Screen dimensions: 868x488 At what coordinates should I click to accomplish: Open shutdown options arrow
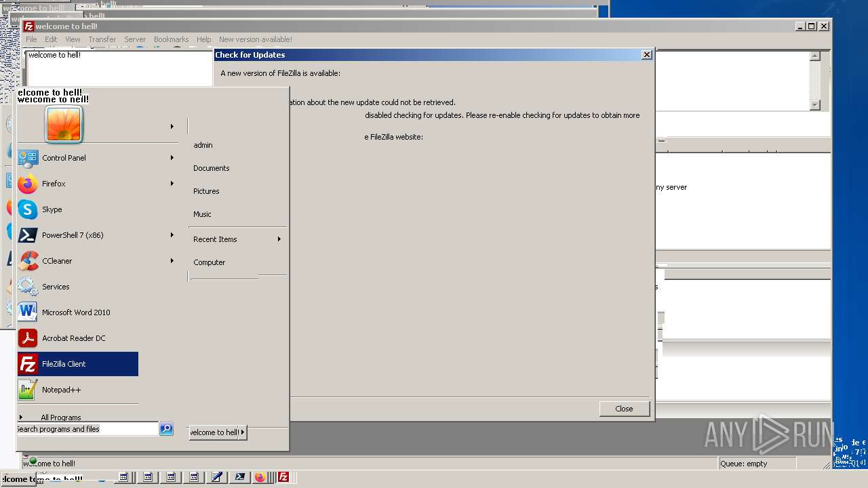point(243,432)
